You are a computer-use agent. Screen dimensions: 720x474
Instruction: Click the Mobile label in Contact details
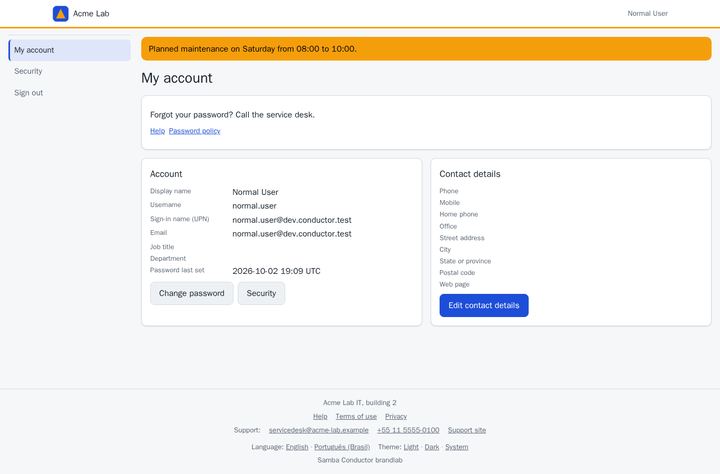[450, 203]
